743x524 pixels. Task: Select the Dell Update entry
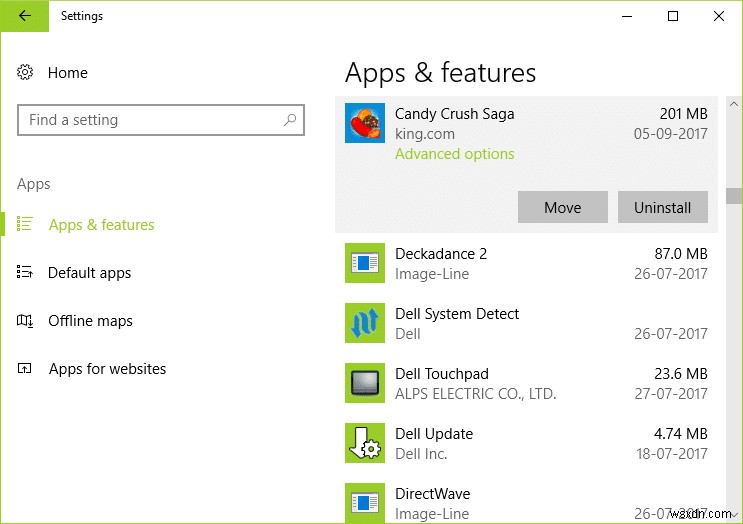pyautogui.click(x=526, y=443)
